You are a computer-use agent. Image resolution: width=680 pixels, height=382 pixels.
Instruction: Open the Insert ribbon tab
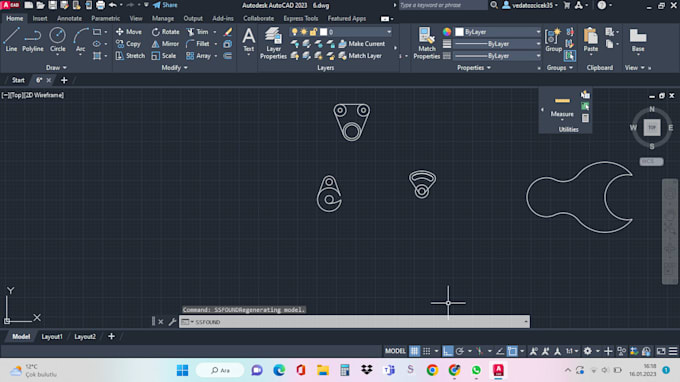coord(40,18)
